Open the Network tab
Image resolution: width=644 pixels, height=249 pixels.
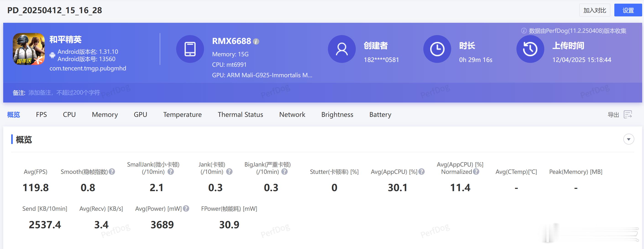point(292,115)
